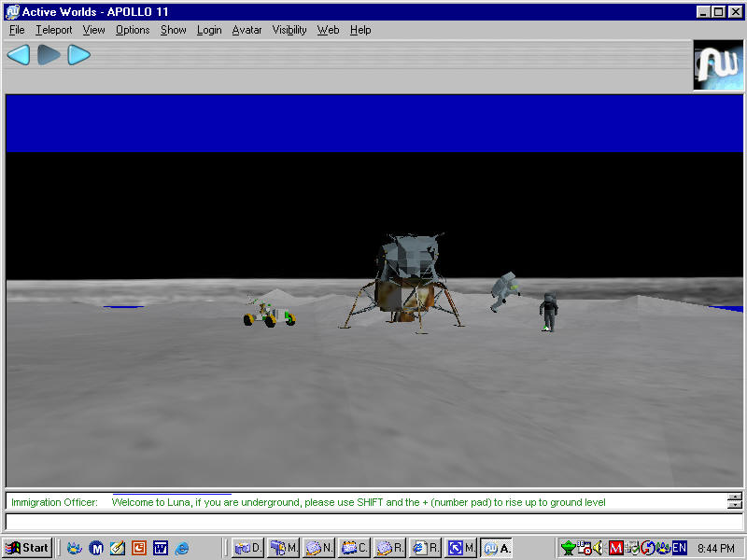747x560 pixels.
Task: Open the Help menu
Action: (360, 30)
